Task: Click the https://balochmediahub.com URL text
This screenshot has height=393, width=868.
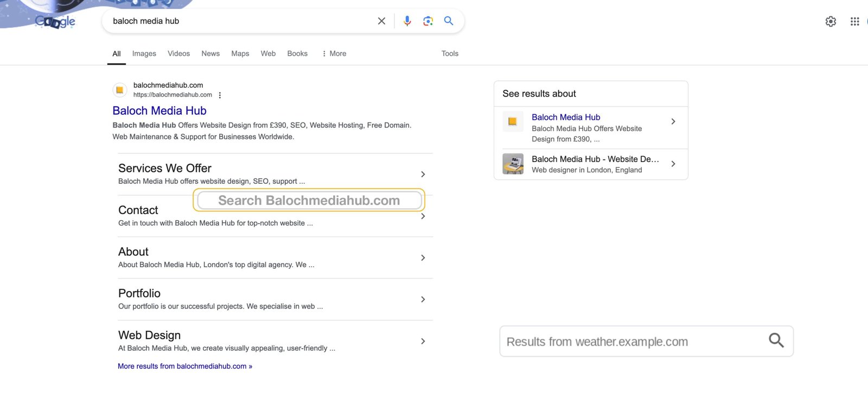Action: (173, 95)
